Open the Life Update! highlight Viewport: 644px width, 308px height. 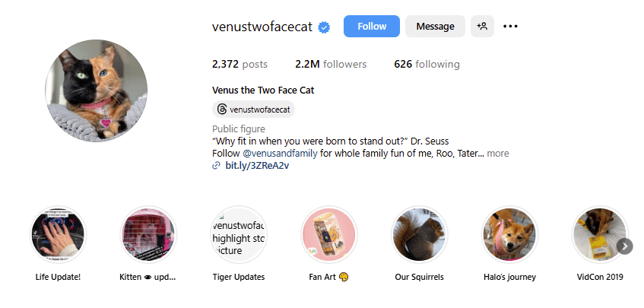tap(58, 233)
